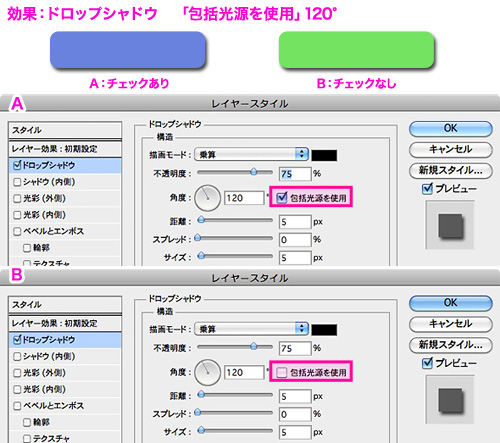Select スタイル header in dialog B
Image resolution: width=500 pixels, height=443 pixels.
click(65, 304)
